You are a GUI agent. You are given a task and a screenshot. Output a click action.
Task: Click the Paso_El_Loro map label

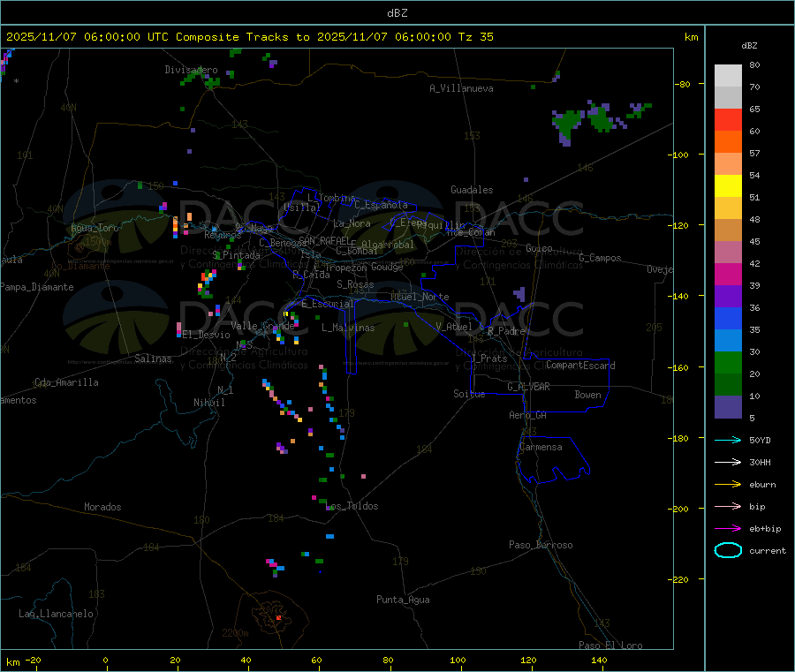610,646
